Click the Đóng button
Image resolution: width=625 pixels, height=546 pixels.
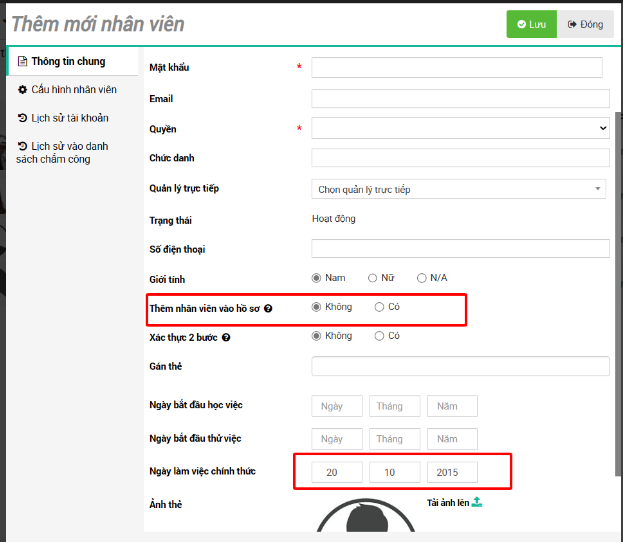[x=585, y=24]
